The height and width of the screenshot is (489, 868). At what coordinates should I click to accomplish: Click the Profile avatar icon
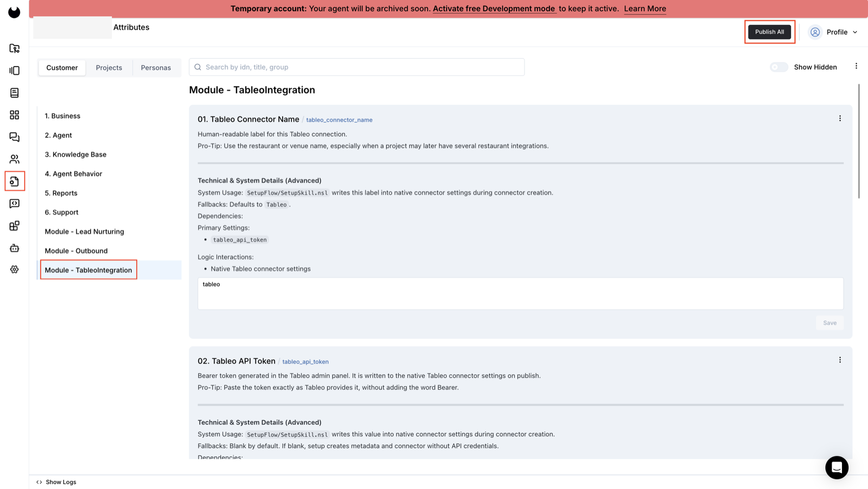pos(815,32)
